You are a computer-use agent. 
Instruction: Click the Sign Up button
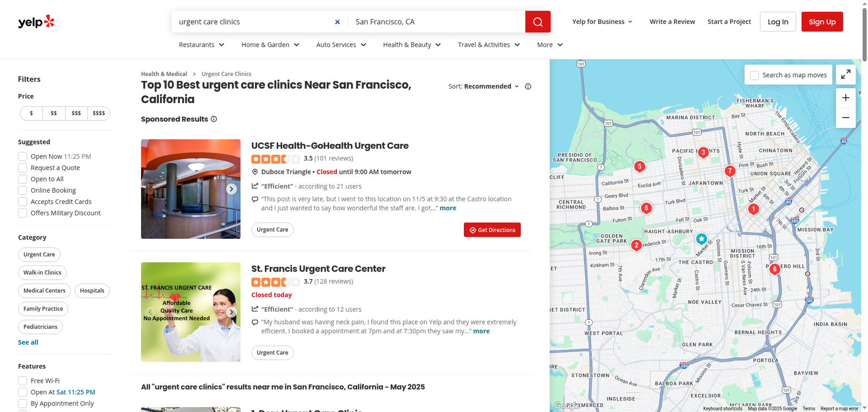coord(822,22)
